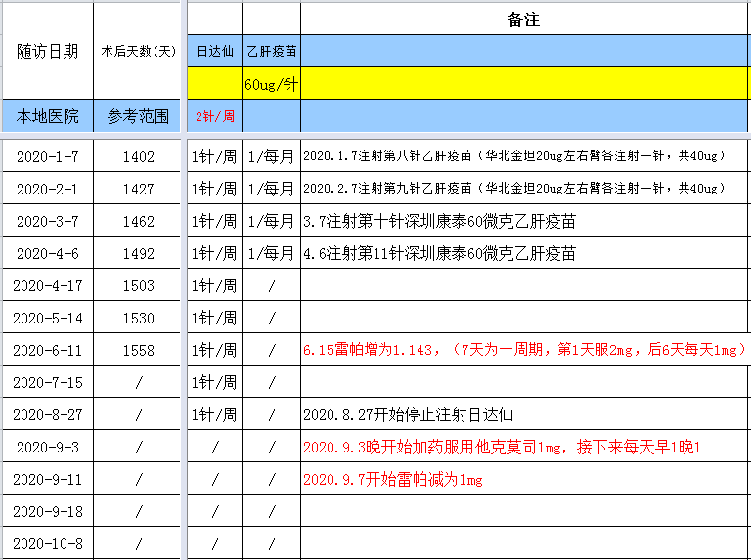The image size is (751, 560).
Task: Click the post-op days slash in 2020-7-15 row
Action: (x=138, y=382)
